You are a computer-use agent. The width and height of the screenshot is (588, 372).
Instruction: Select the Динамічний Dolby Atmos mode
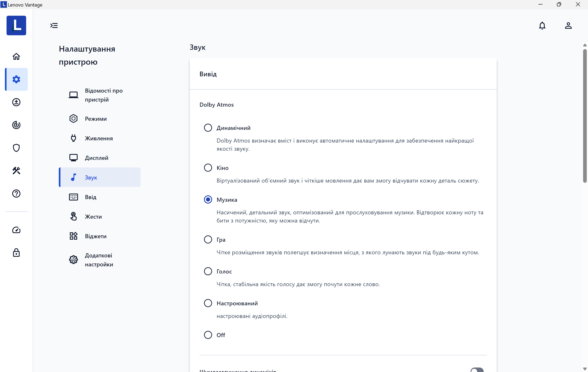[208, 128]
